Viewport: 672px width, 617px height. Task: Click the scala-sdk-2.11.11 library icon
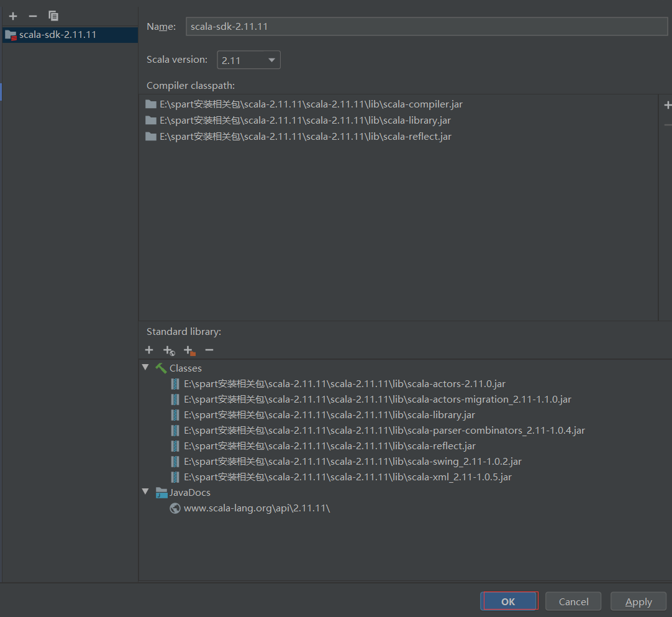[x=11, y=35]
